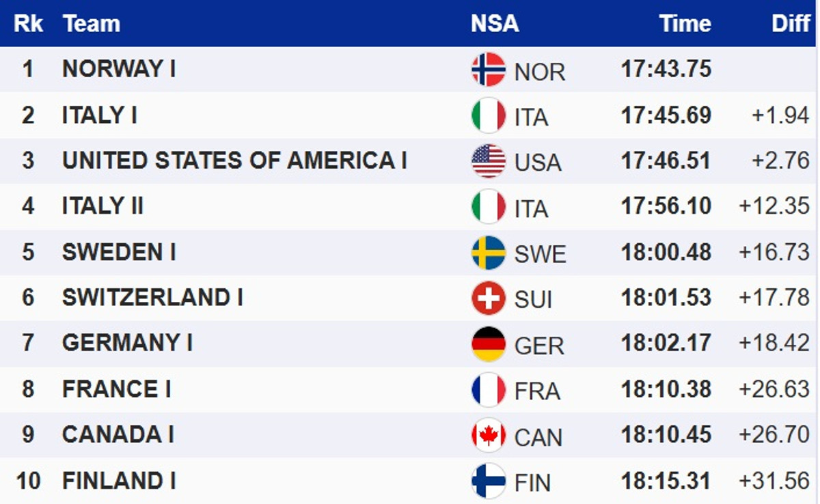This screenshot has height=504, width=820.
Task: Sort by the Time column header
Action: pyautogui.click(x=685, y=24)
